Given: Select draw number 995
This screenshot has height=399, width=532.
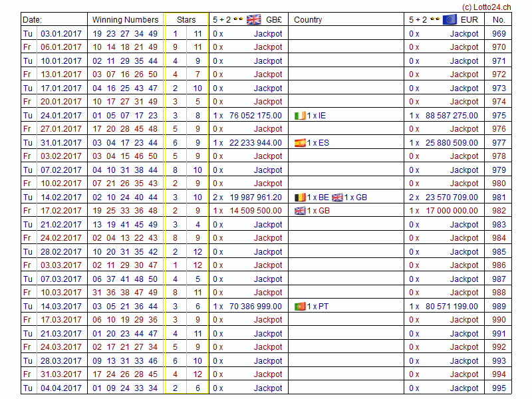Looking at the screenshot, I should pos(499,388).
